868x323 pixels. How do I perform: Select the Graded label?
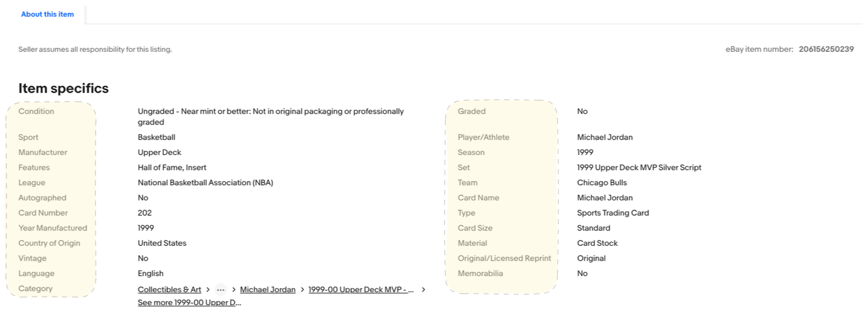point(472,111)
